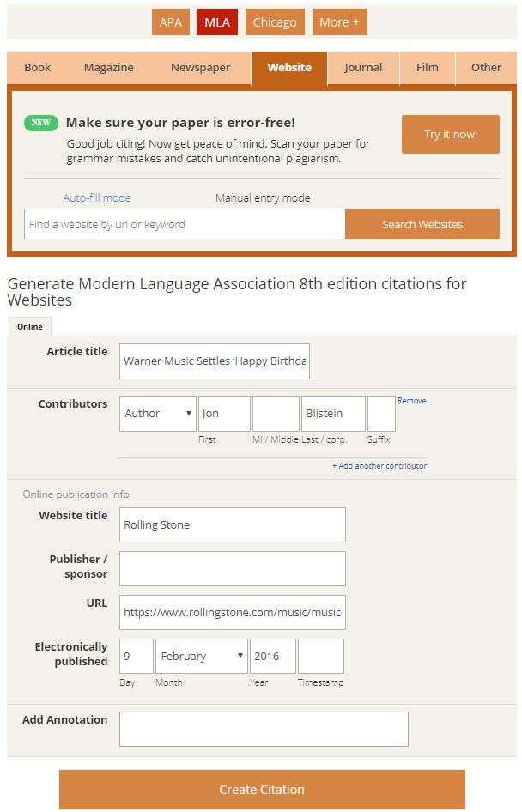Open the February month dropdown
Screen dimensions: 522x812
coord(202,656)
